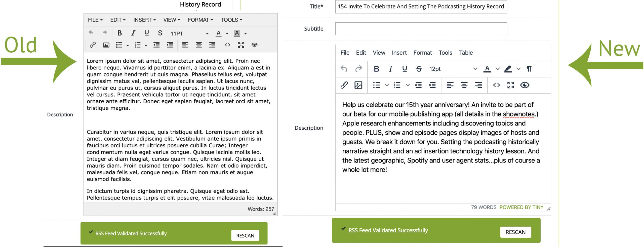The width and height of the screenshot is (644, 247).
Task: Expand highlight color options in new editor
Action: tap(518, 69)
